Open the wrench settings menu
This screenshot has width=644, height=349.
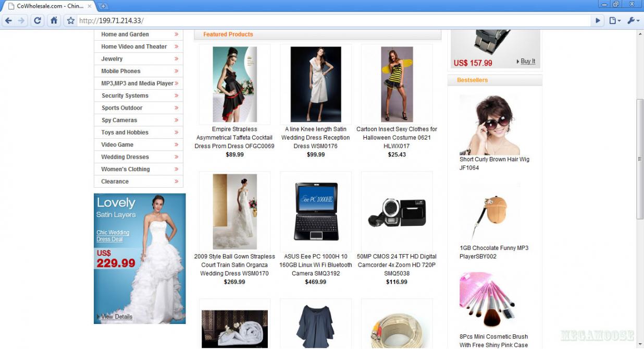[x=633, y=21]
